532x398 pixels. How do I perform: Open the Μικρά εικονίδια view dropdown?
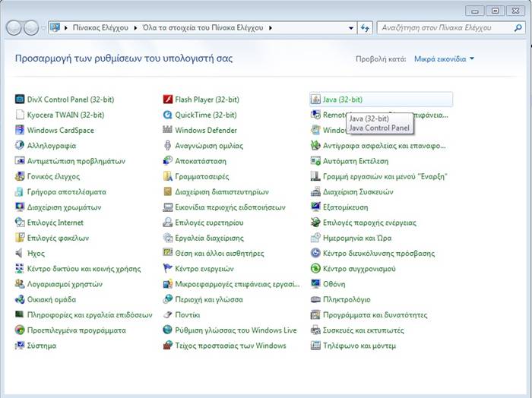[x=444, y=59]
